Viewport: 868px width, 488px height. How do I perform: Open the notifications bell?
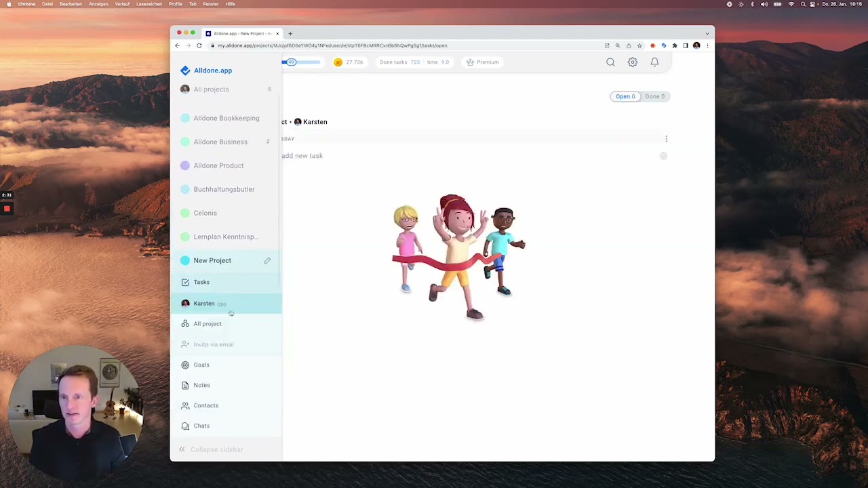click(x=654, y=62)
